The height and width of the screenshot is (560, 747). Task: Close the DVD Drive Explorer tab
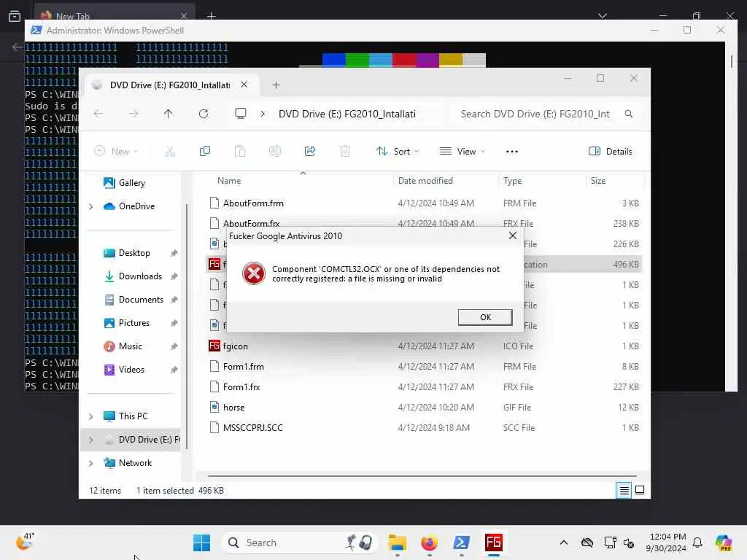tap(244, 85)
